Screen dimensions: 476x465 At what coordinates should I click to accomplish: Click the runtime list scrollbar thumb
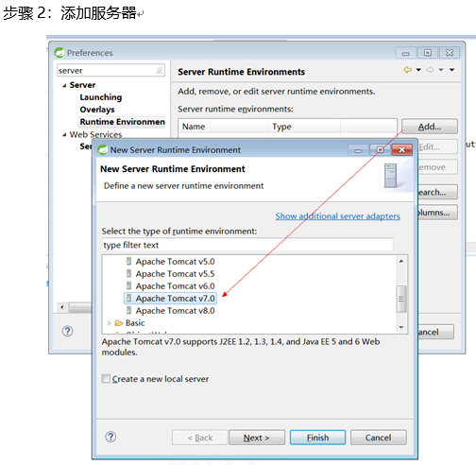pos(401,299)
